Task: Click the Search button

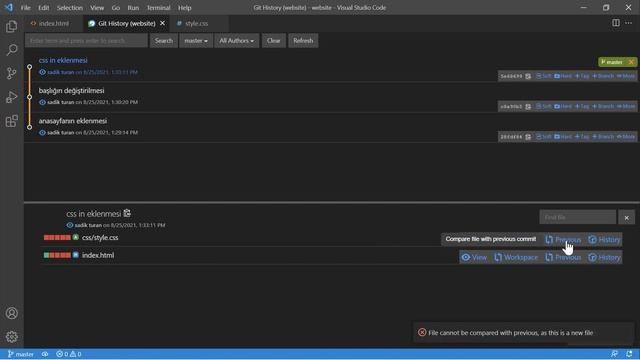Action: tap(164, 40)
